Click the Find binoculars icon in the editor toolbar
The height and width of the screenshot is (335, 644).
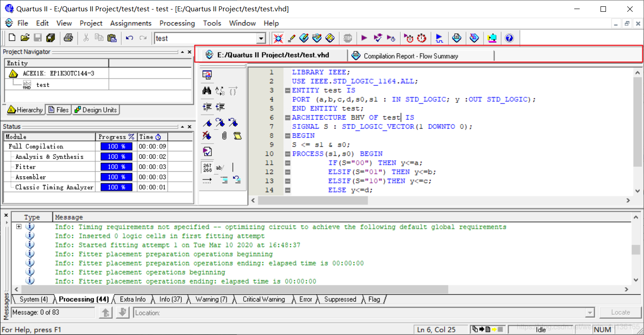[207, 91]
